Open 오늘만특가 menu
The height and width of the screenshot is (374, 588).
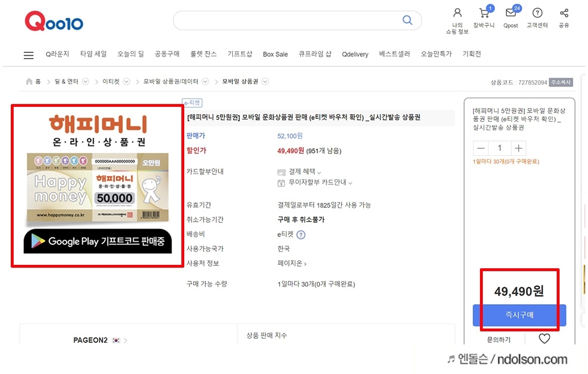coord(436,54)
